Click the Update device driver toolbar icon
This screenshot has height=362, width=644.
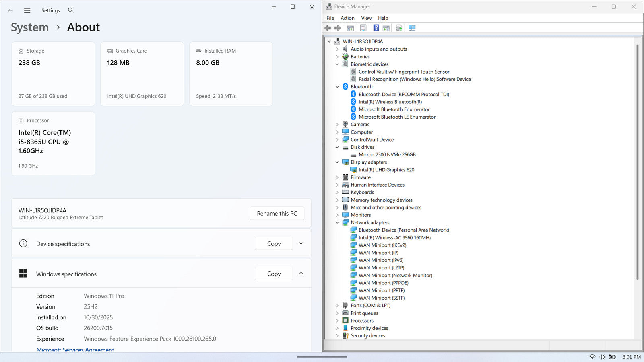[x=399, y=28]
